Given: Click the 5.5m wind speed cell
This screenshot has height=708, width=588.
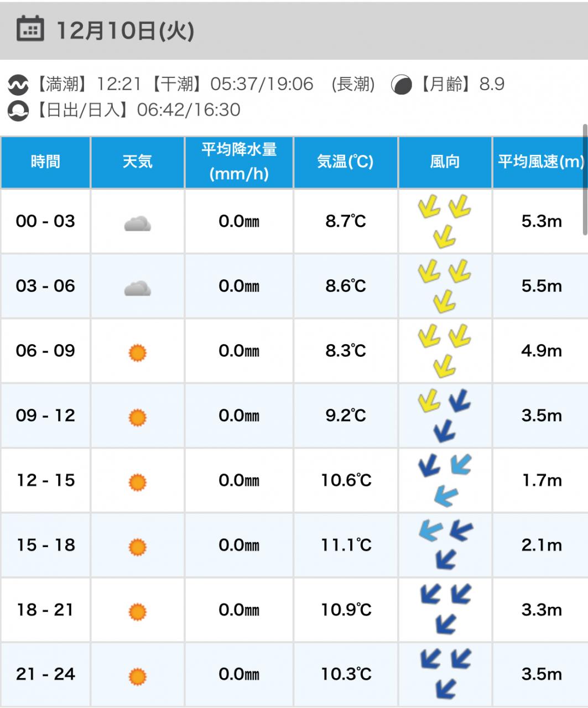Looking at the screenshot, I should 541,286.
